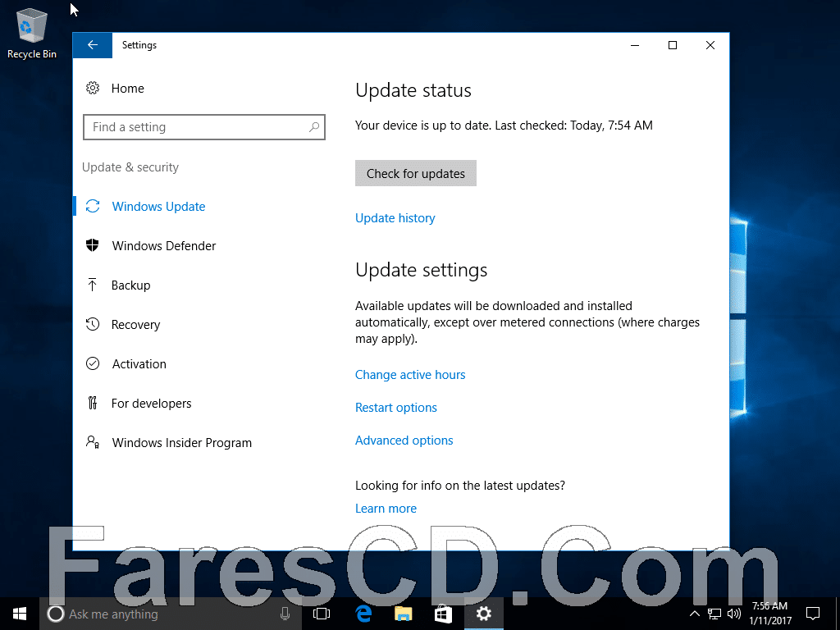Focus the Find a setting field
The height and width of the screenshot is (630, 840).
point(204,127)
